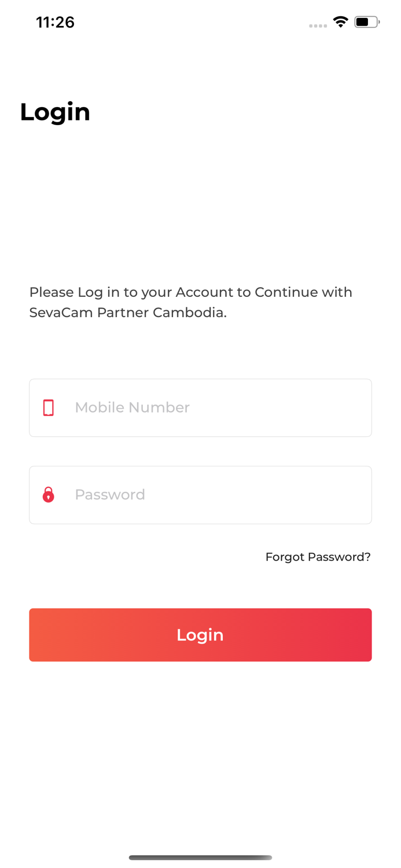Tap the cellular signal dots in status bar

pyautogui.click(x=318, y=25)
